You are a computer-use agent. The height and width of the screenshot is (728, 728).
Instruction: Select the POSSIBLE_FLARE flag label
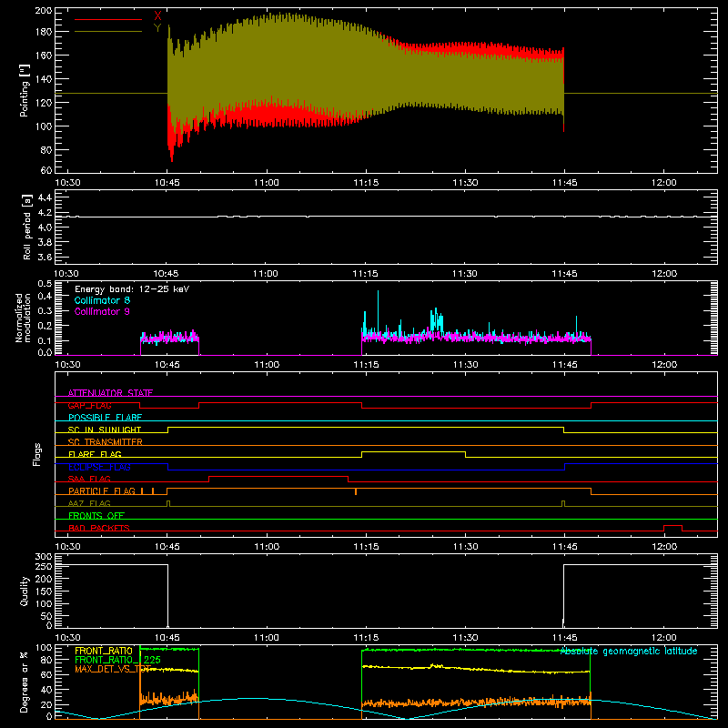pos(105,418)
